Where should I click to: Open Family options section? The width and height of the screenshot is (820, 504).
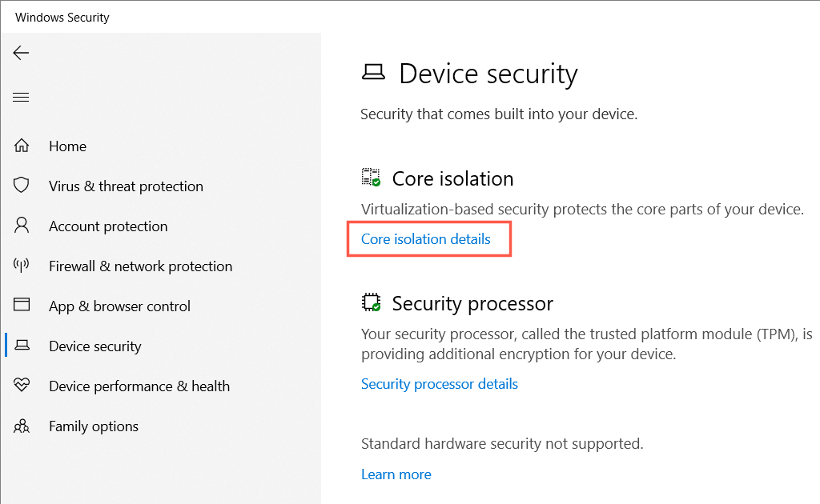pos(94,426)
